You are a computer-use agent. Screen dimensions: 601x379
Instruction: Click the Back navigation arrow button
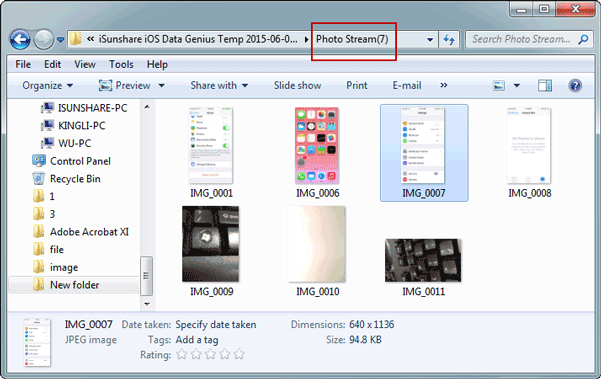(x=20, y=39)
